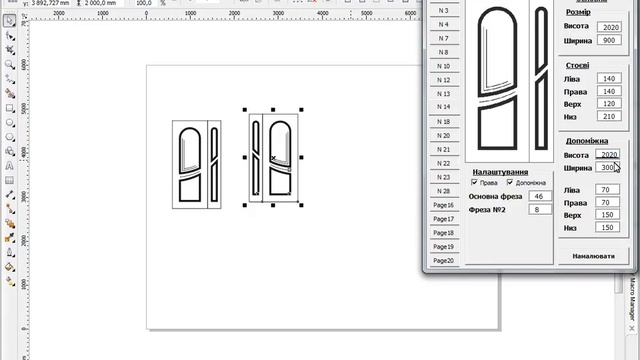Click the Допоміжна Права field with 70
Viewport: 640px width, 360px height.
[608, 202]
